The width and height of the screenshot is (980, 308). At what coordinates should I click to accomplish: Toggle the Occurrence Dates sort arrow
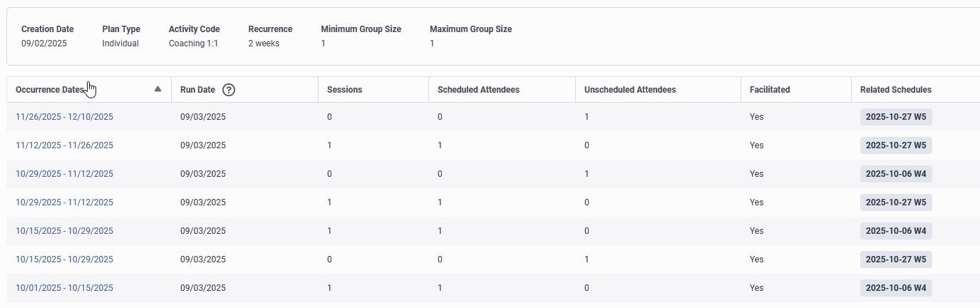pos(158,89)
